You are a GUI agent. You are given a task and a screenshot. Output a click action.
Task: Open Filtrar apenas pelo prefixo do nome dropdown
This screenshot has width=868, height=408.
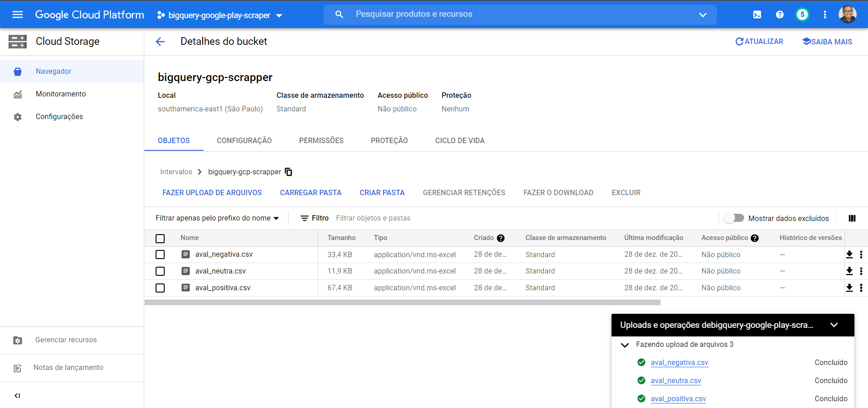click(217, 218)
